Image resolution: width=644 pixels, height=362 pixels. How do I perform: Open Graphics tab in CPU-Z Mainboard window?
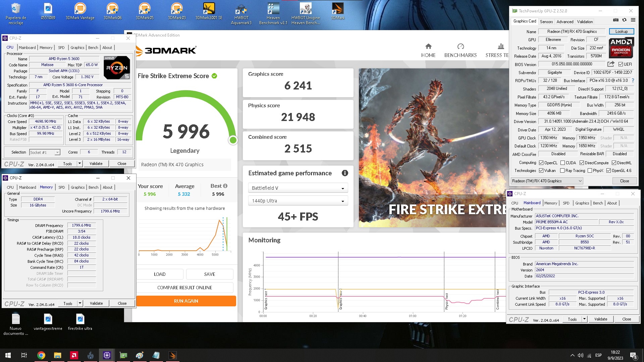point(582,203)
